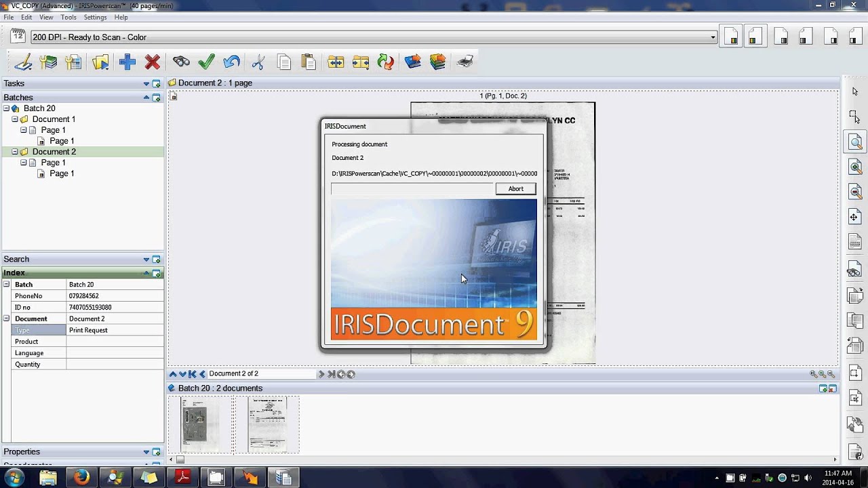Click the first document thumbnail
This screenshot has width=868, height=488.
199,424
